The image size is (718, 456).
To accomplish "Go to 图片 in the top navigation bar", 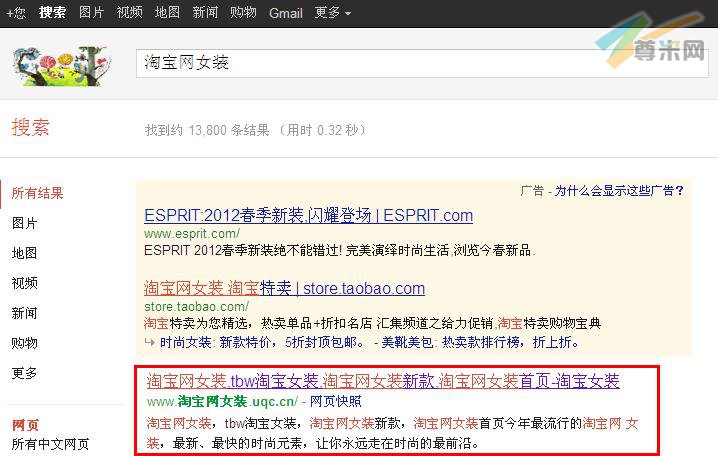I will point(91,12).
